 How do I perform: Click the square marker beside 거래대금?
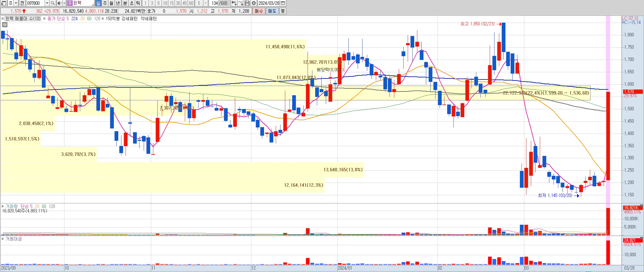point(3,239)
